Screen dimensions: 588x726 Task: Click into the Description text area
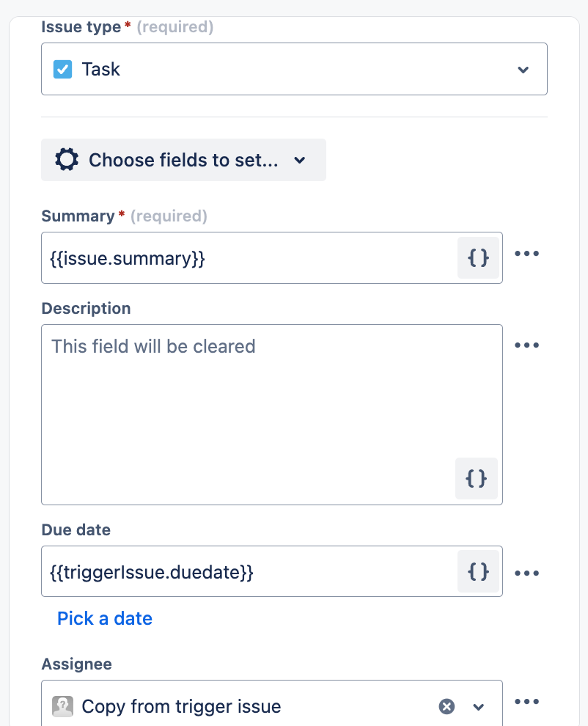point(249,411)
